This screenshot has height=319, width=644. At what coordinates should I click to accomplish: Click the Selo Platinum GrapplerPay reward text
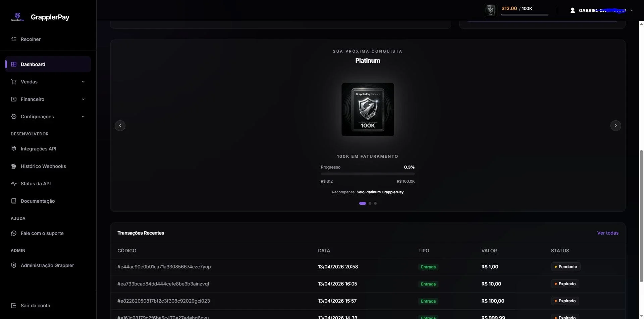click(380, 192)
